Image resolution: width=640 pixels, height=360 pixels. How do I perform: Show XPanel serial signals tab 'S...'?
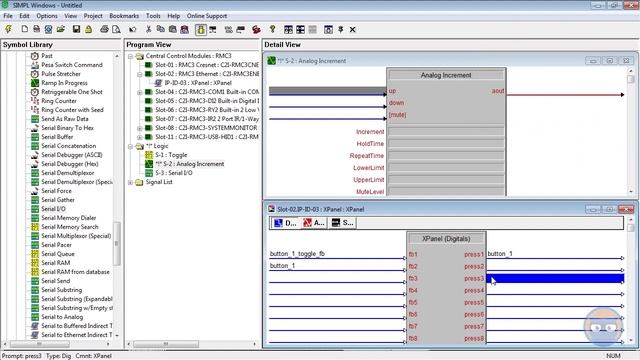[x=342, y=223]
